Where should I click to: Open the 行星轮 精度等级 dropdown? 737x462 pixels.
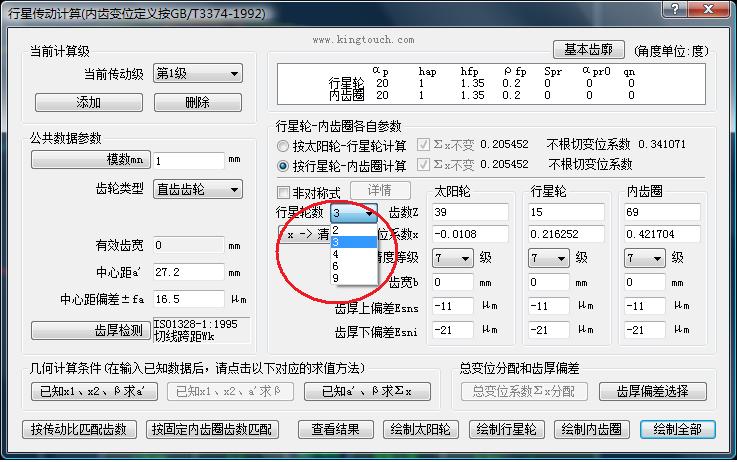[x=549, y=258]
